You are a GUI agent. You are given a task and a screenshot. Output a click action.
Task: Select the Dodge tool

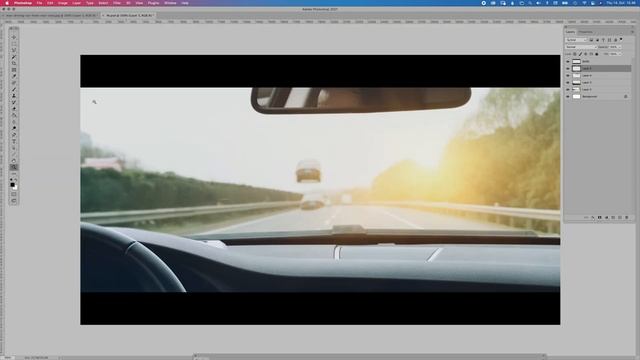tap(14, 128)
